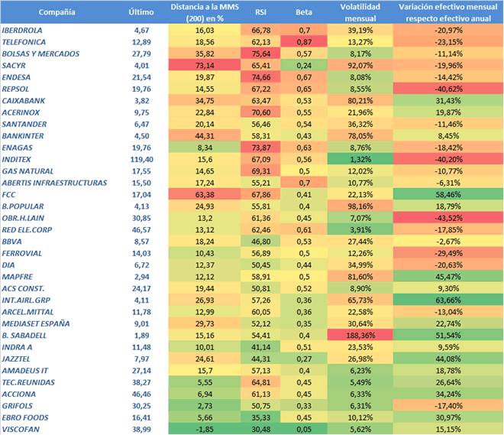Select the BOLSAS Y MERCADOS RSI value 75,64
The width and height of the screenshot is (504, 435).
coord(261,53)
